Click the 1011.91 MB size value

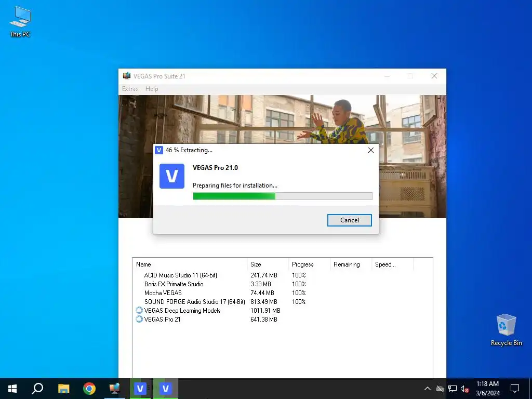point(265,311)
